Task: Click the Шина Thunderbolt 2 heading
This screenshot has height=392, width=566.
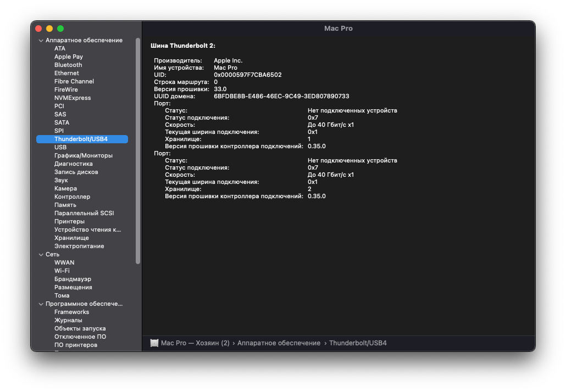Action: pyautogui.click(x=183, y=46)
